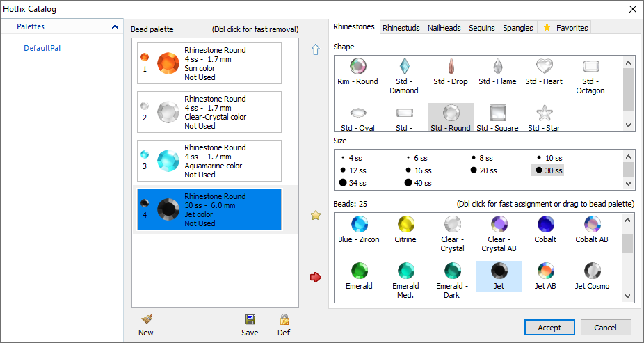The height and width of the screenshot is (343, 644).
Task: Choose the Std - Square shape
Action: click(497, 118)
